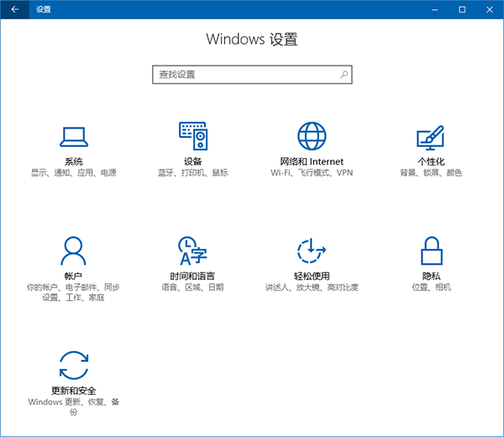
Task: Click the text 语音、区域、日期
Action: pyautogui.click(x=192, y=287)
